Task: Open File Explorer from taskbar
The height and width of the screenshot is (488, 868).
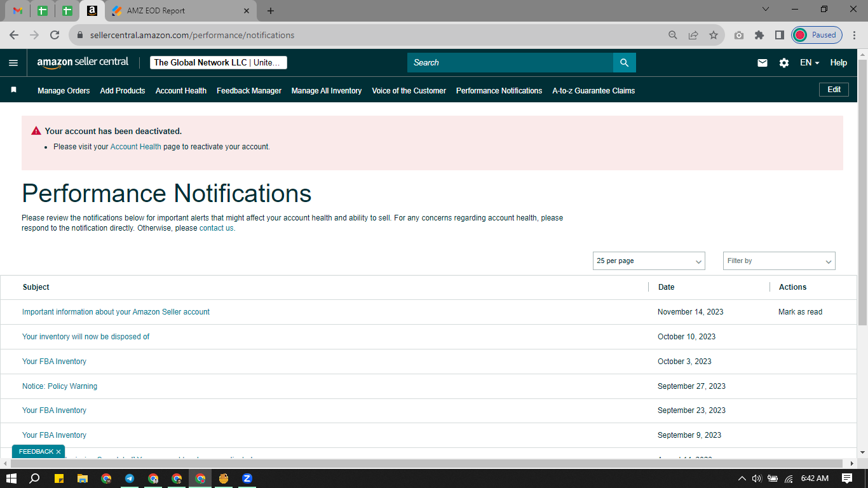Action: [x=82, y=478]
